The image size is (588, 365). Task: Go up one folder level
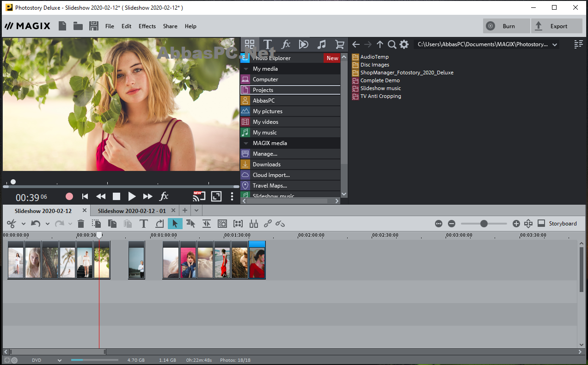tap(380, 44)
